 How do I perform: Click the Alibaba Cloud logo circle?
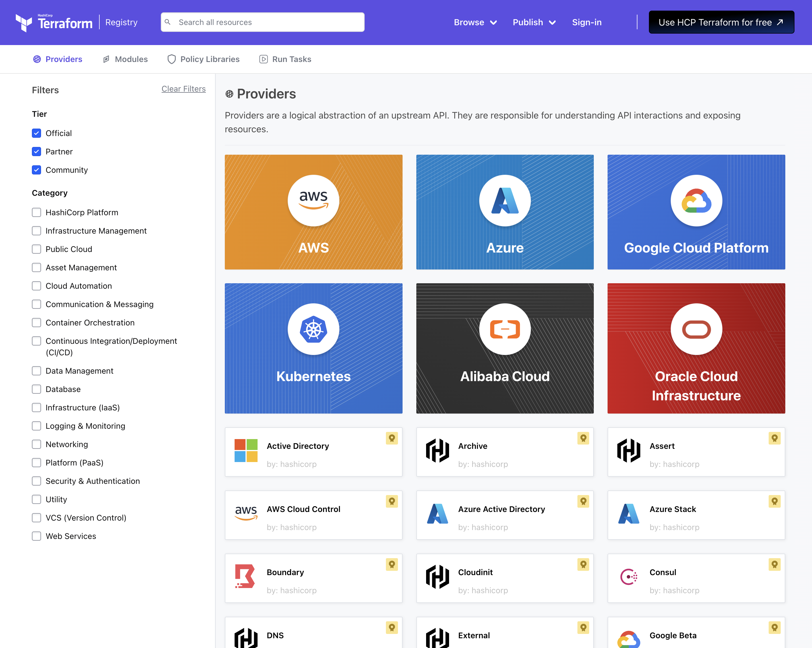click(x=505, y=329)
